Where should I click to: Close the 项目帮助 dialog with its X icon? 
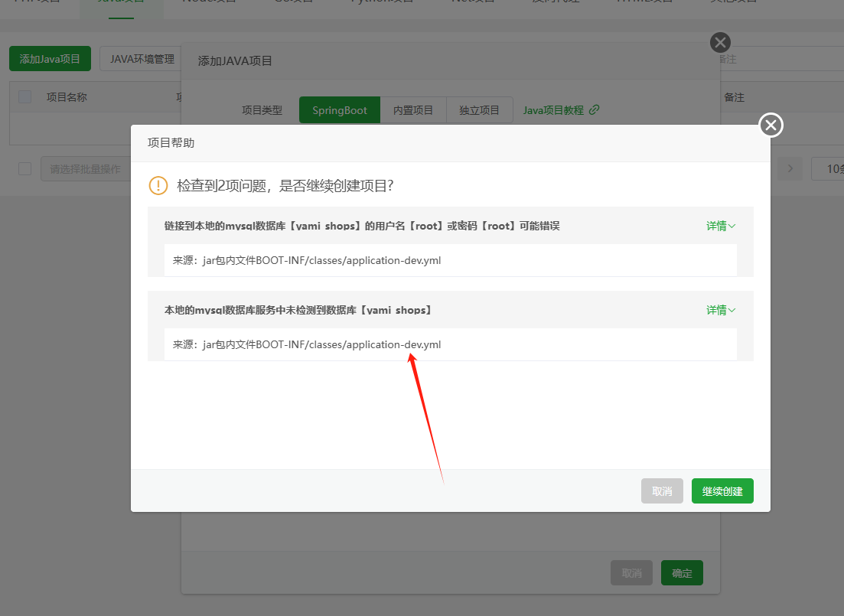click(771, 125)
